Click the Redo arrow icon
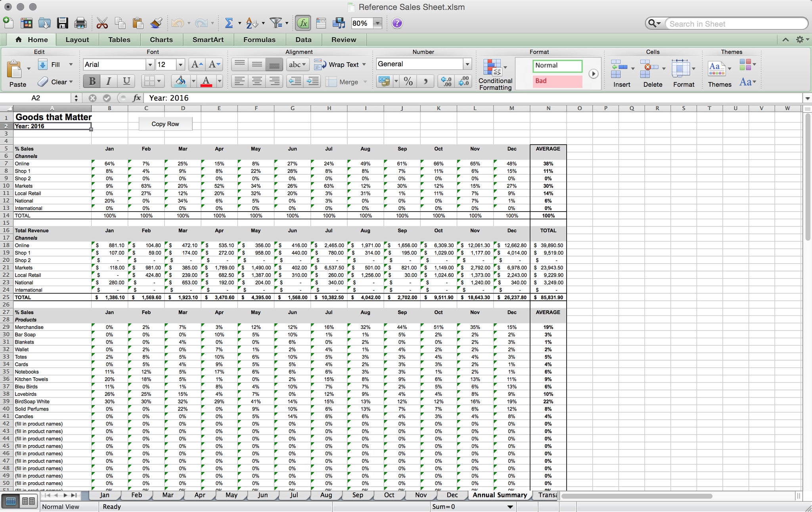The height and width of the screenshot is (512, 812). [201, 23]
